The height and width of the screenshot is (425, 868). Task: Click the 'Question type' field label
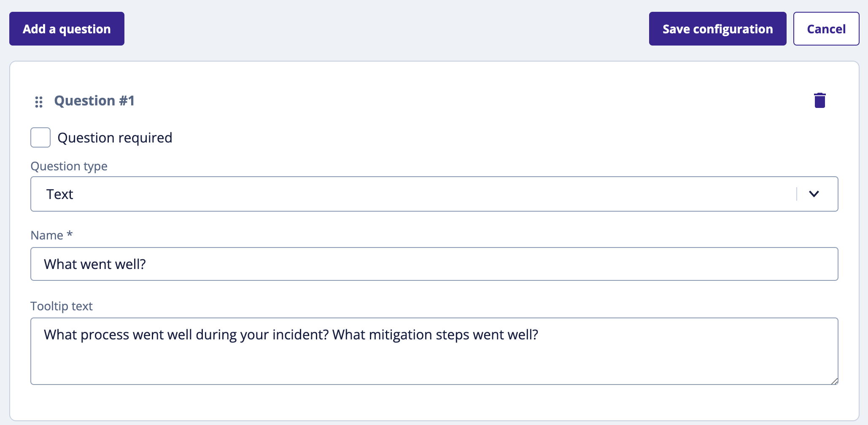click(x=69, y=166)
